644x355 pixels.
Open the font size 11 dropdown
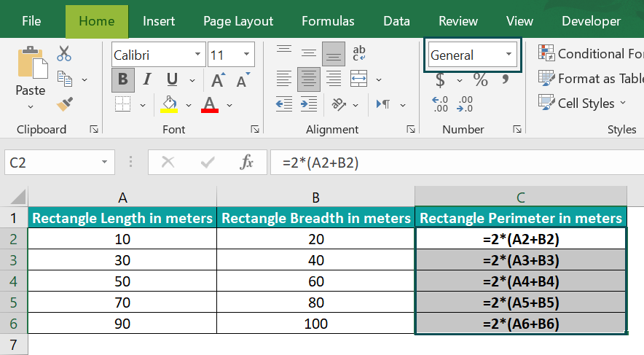pyautogui.click(x=246, y=54)
